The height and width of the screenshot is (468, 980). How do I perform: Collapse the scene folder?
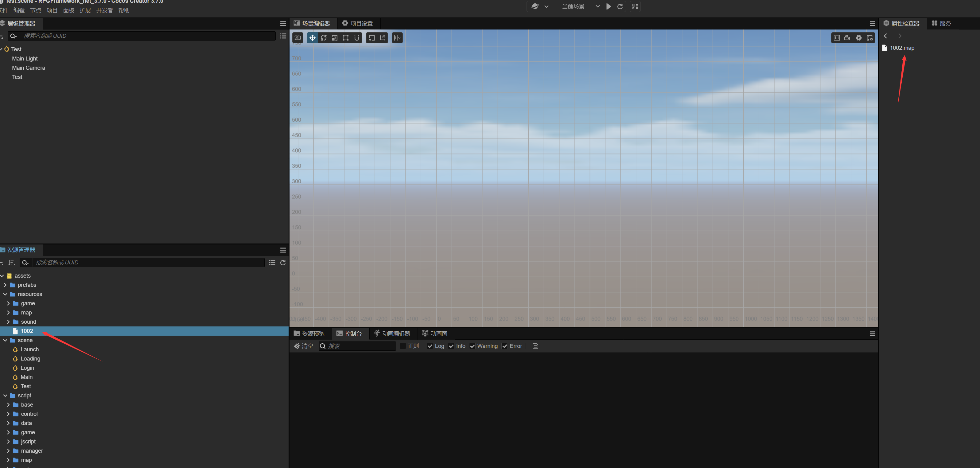coord(5,340)
